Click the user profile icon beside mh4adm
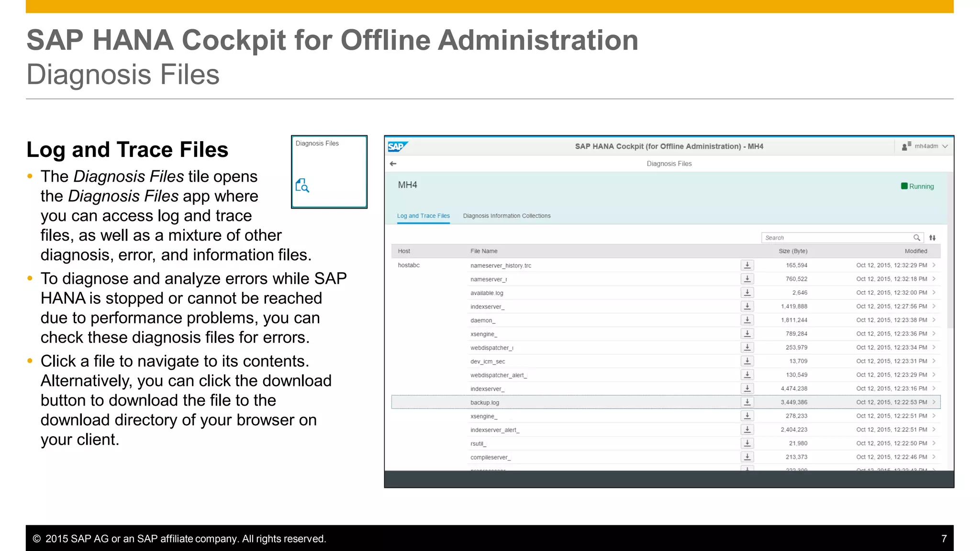The image size is (980, 551). 906,146
